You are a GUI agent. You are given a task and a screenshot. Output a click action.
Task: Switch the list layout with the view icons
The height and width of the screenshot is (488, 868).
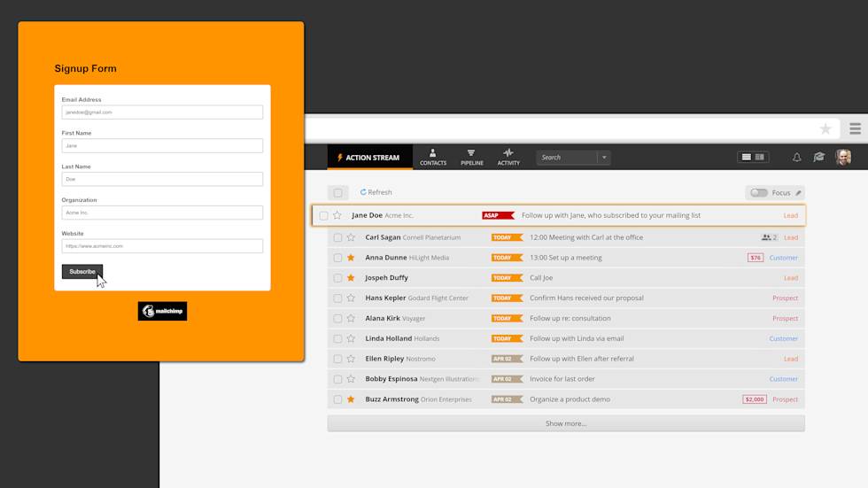click(x=753, y=157)
